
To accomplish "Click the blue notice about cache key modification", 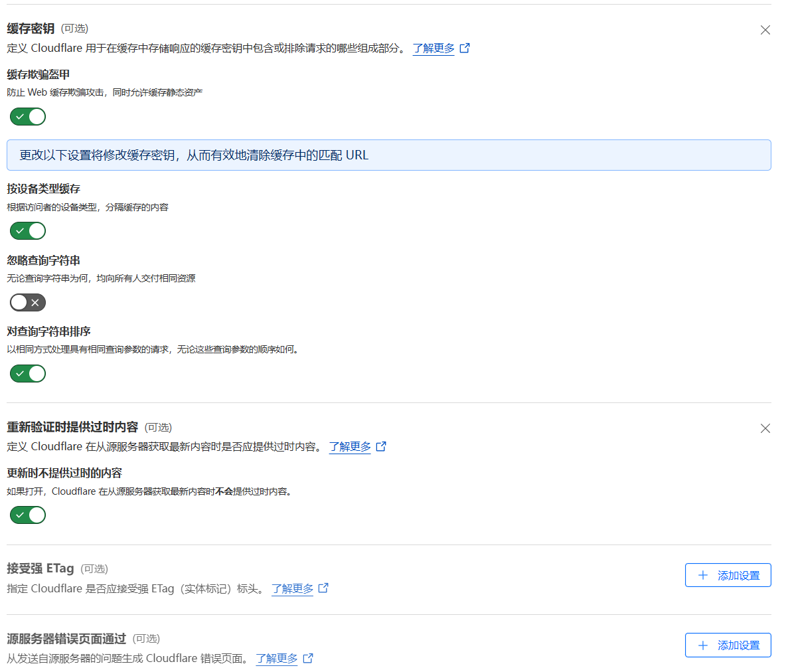I will coord(390,155).
